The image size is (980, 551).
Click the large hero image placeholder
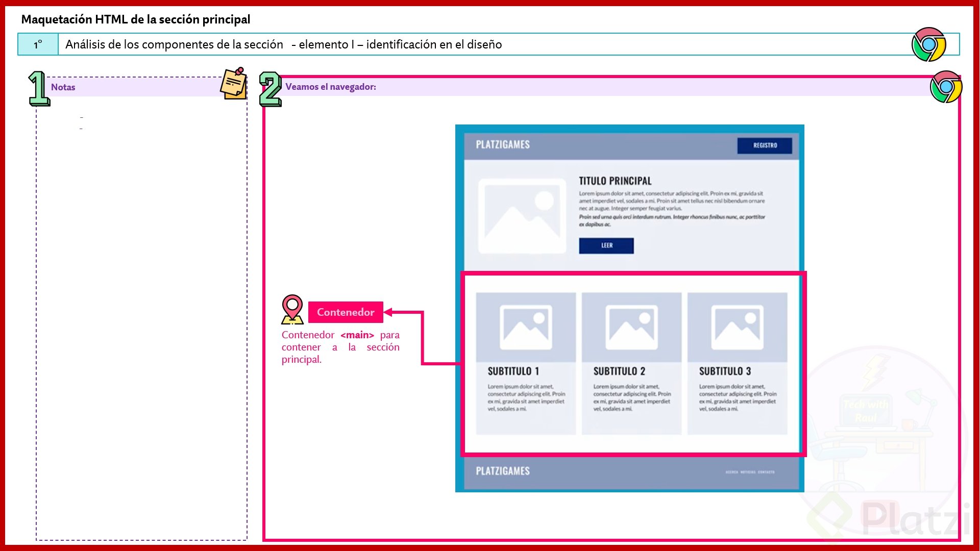coord(522,216)
